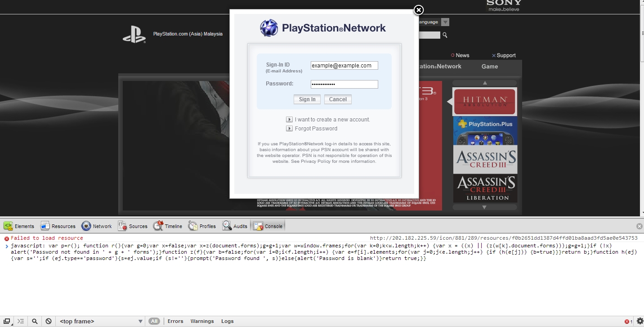Open the Network panel tab
This screenshot has width=644, height=327.
(x=97, y=226)
